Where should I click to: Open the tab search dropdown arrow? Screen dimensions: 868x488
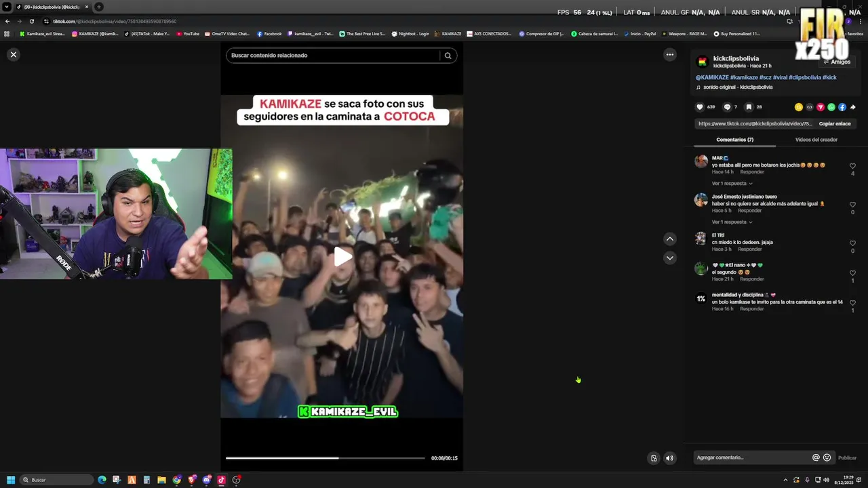(x=6, y=7)
